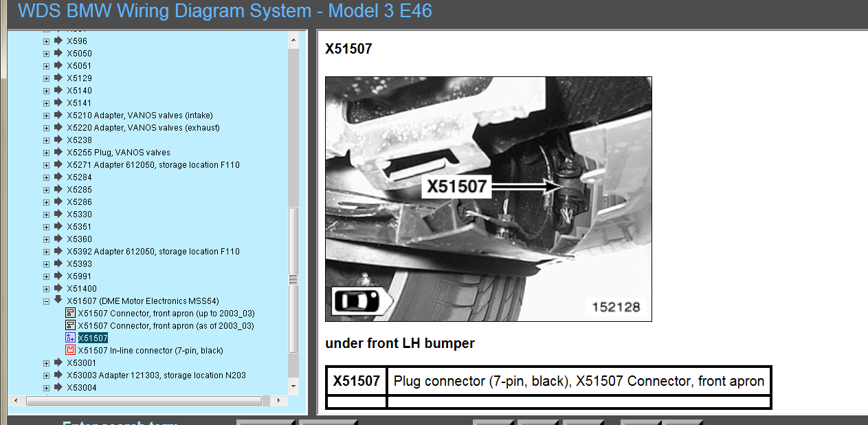Expand the X5285 tree node

pos(46,190)
